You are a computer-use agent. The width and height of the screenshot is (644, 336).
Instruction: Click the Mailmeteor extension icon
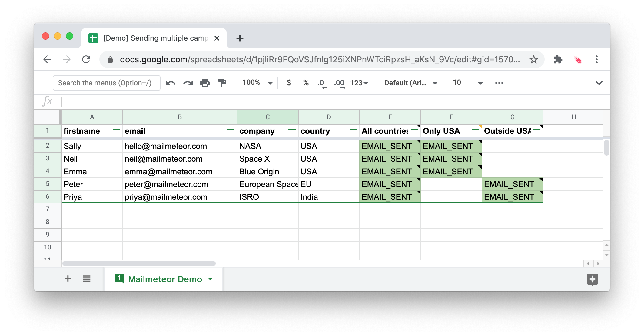[578, 60]
